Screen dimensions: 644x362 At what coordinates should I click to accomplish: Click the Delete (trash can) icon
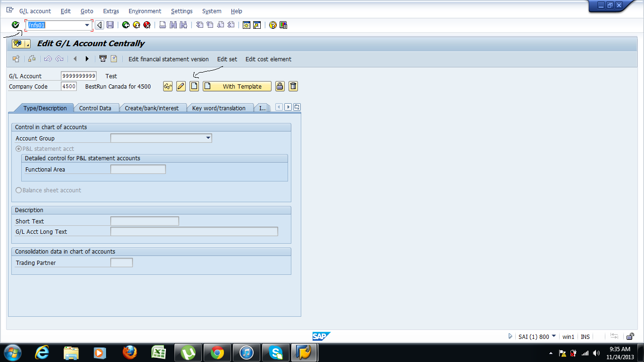[293, 86]
